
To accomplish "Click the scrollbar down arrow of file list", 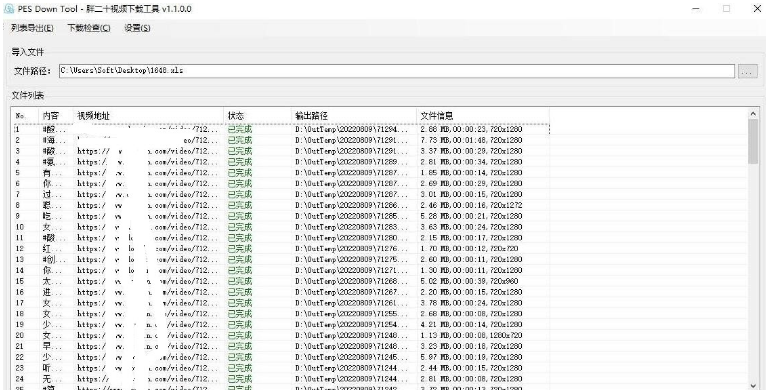I will [x=753, y=385].
